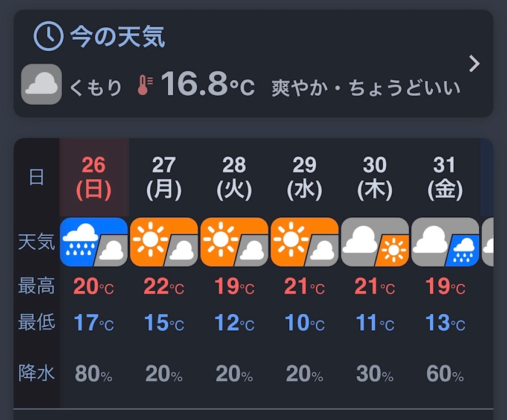Screen dimensions: 507x420
Task: Click the 80% precipitation value for the 26th
Action: [x=94, y=374]
